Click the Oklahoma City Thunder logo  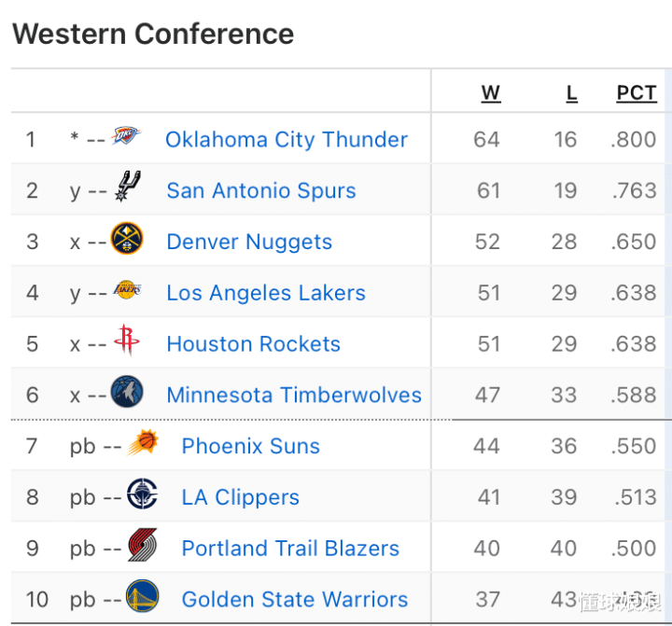126,138
